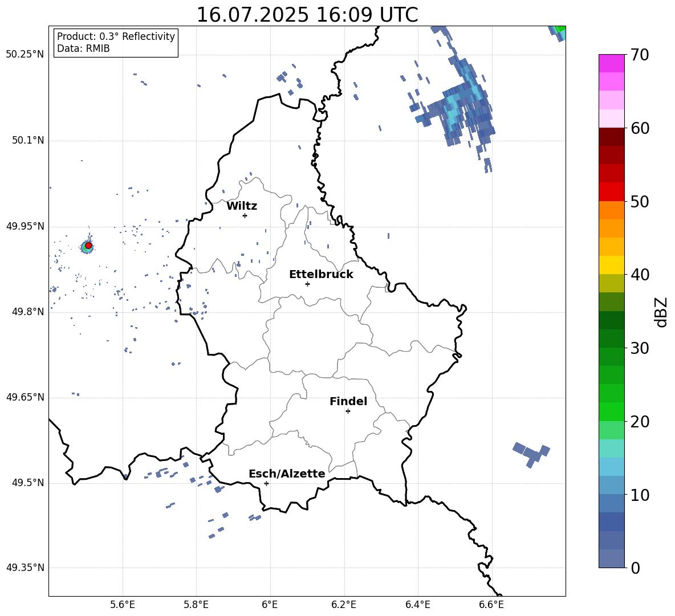Click the Product: 0.3° Reflectivity text
Image resolution: width=675 pixels, height=616 pixels.
coord(116,36)
